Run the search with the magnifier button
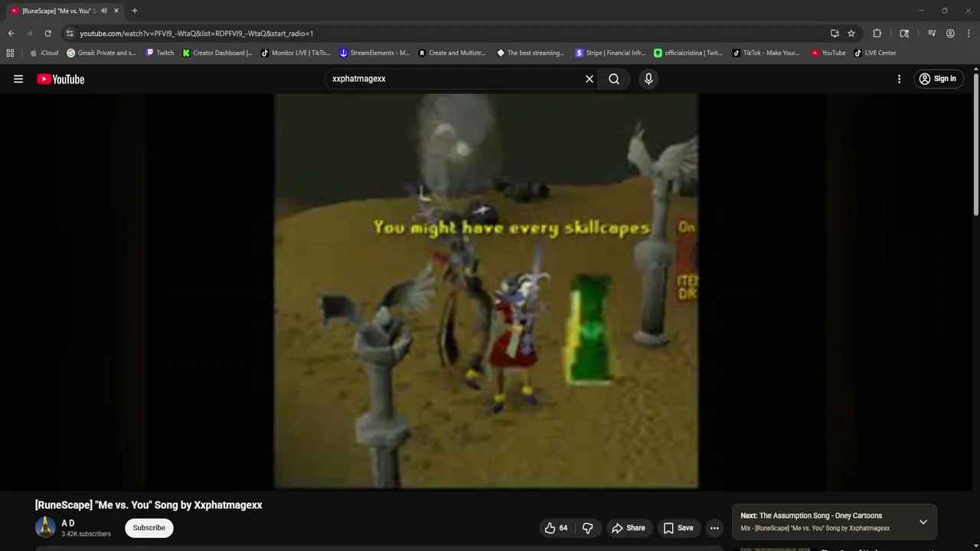This screenshot has width=980, height=551. (x=614, y=79)
